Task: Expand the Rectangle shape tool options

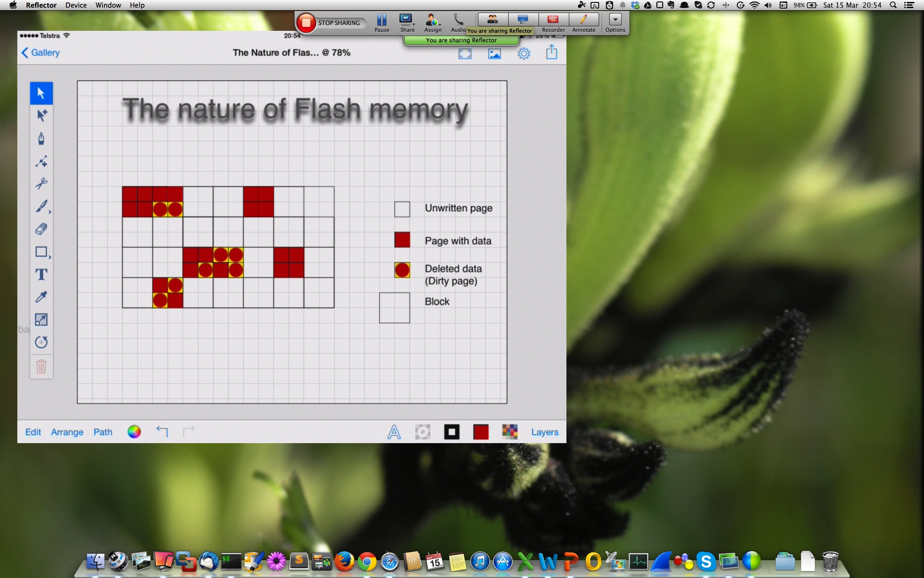Action: (x=50, y=257)
